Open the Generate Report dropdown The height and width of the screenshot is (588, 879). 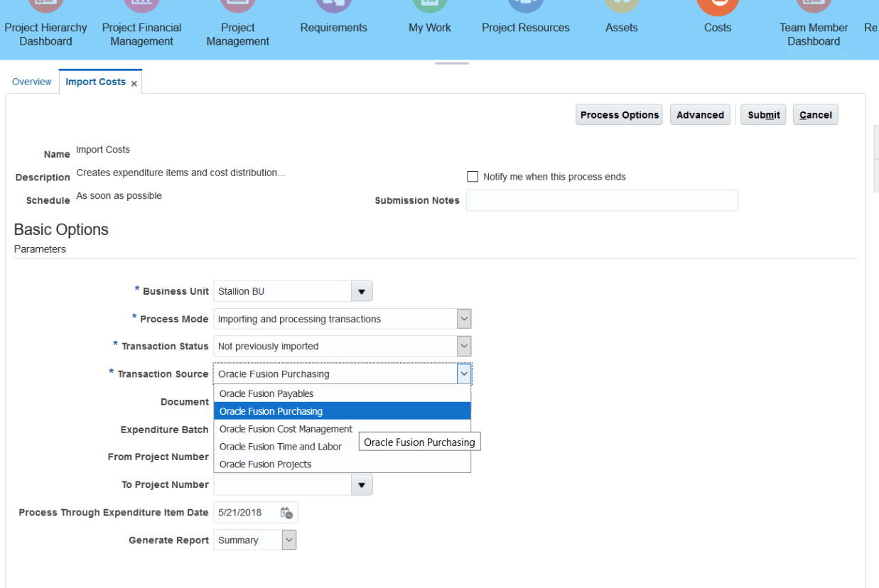[x=288, y=540]
